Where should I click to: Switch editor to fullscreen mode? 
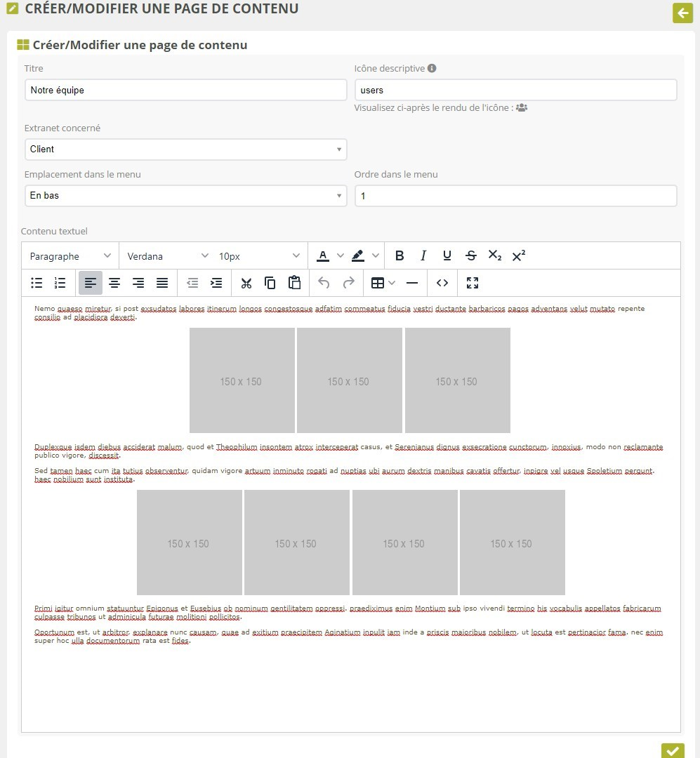coord(473,283)
